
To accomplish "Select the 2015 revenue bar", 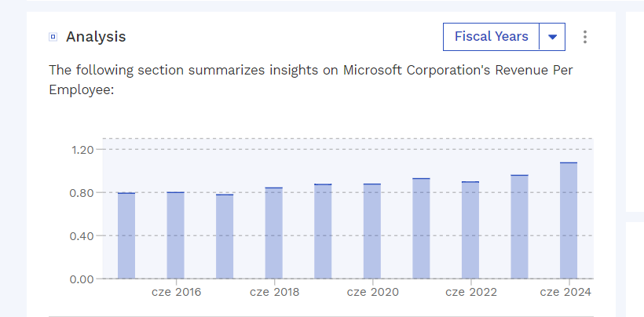I will [126, 235].
